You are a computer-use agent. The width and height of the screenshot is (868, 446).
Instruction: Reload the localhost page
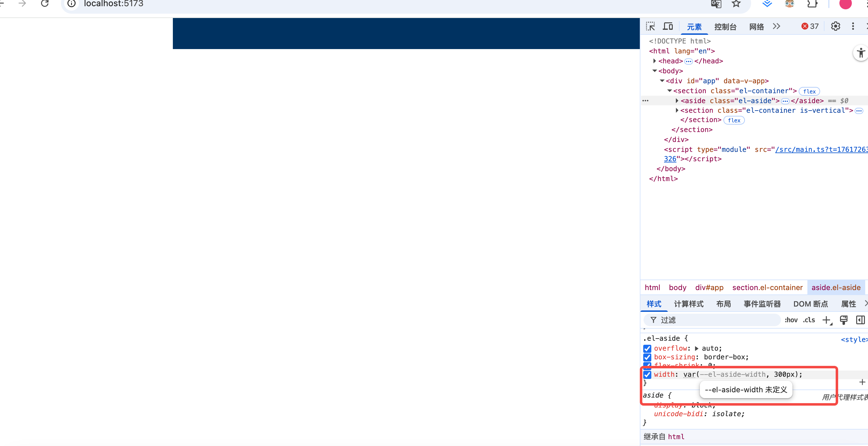(45, 4)
